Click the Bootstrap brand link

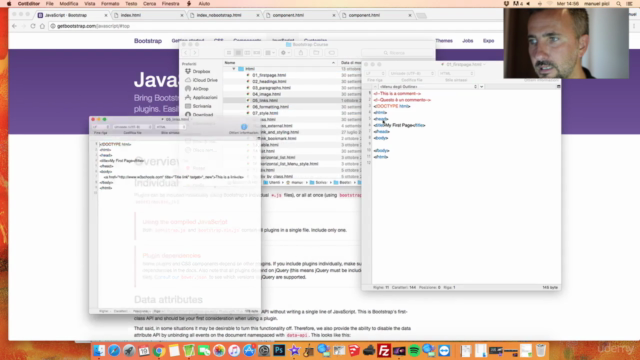[148, 41]
